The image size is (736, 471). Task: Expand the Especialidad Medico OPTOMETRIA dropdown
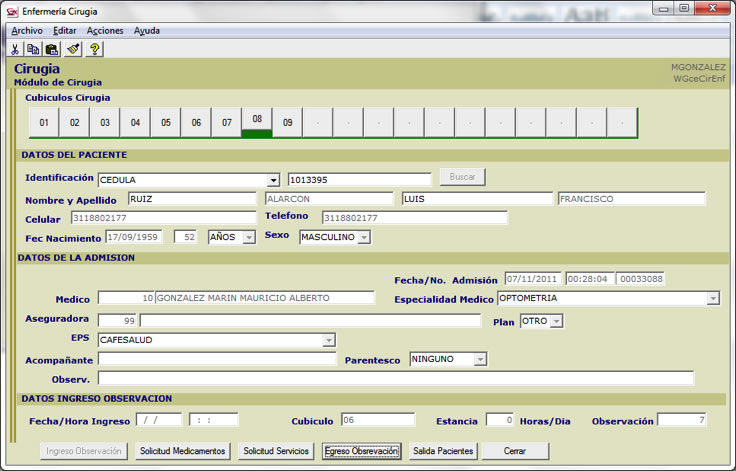(713, 298)
